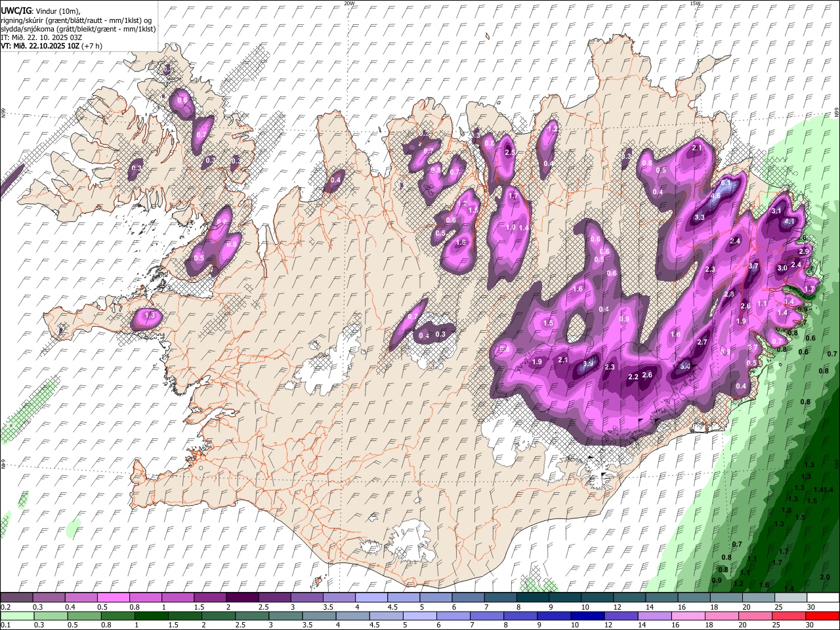Click the '3.7' precipitation value on the map

click(753, 266)
